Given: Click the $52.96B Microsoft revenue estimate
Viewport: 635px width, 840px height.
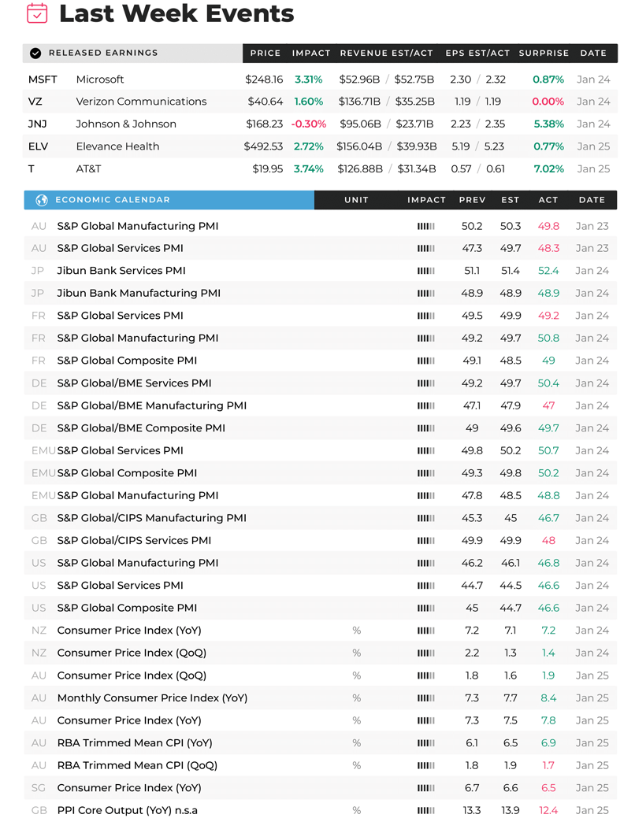Looking at the screenshot, I should [359, 80].
